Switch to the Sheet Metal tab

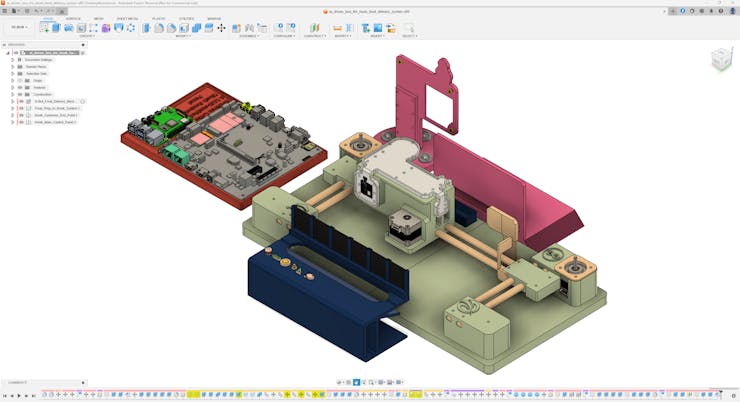click(x=127, y=18)
